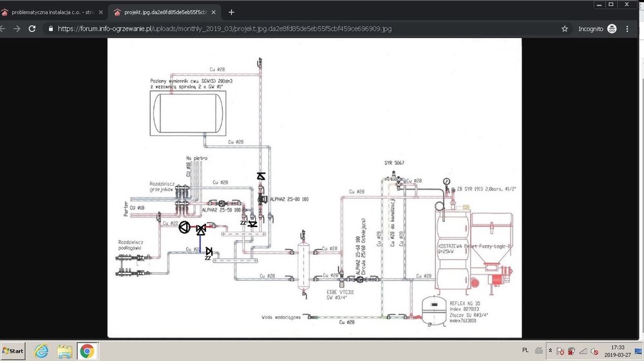Open a new tab with the plus button
This screenshot has width=644, height=361.
click(232, 12)
